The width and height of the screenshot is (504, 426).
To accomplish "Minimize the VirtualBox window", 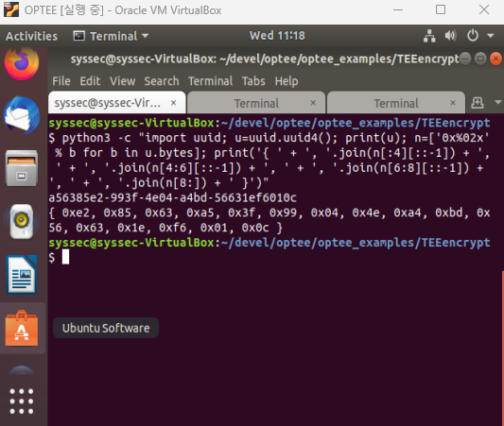I will (x=398, y=9).
